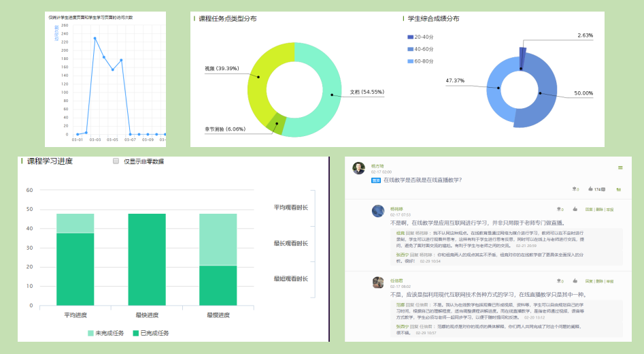Click the 60-80分 legend color swatch
This screenshot has width=644, height=354.
point(410,61)
